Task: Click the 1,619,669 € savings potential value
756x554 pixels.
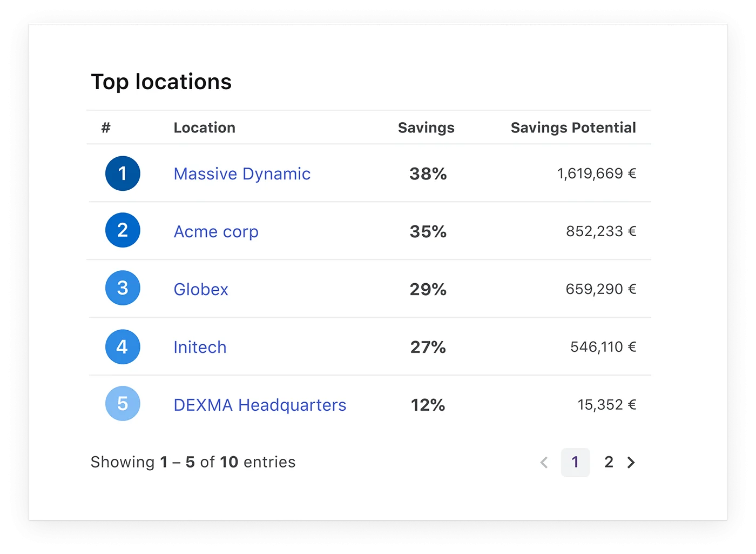Action: 596,174
